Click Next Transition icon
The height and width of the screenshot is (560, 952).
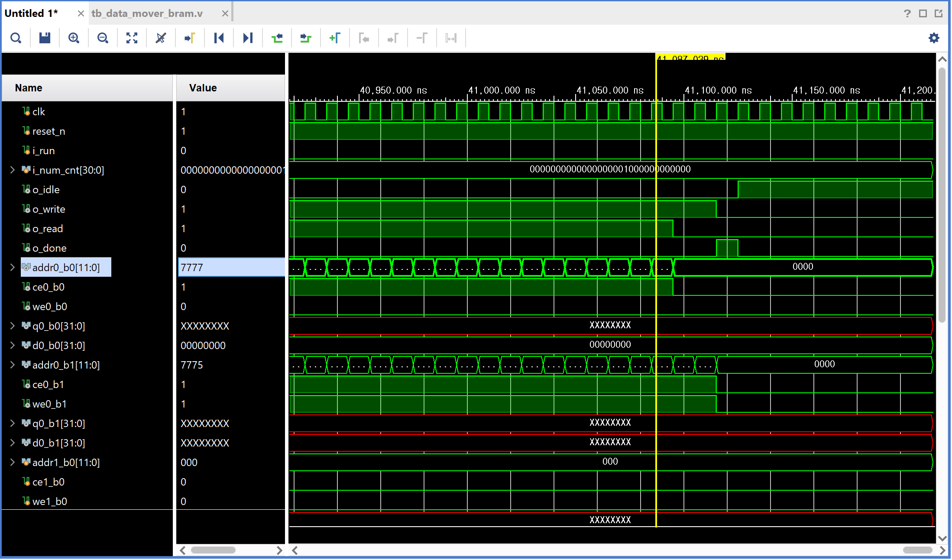pos(306,38)
